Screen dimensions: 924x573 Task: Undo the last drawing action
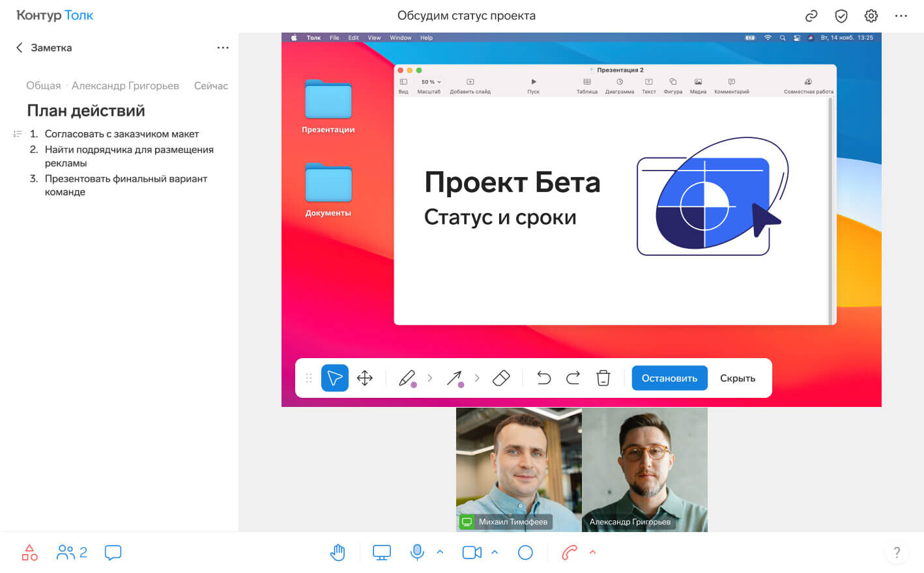coord(543,378)
